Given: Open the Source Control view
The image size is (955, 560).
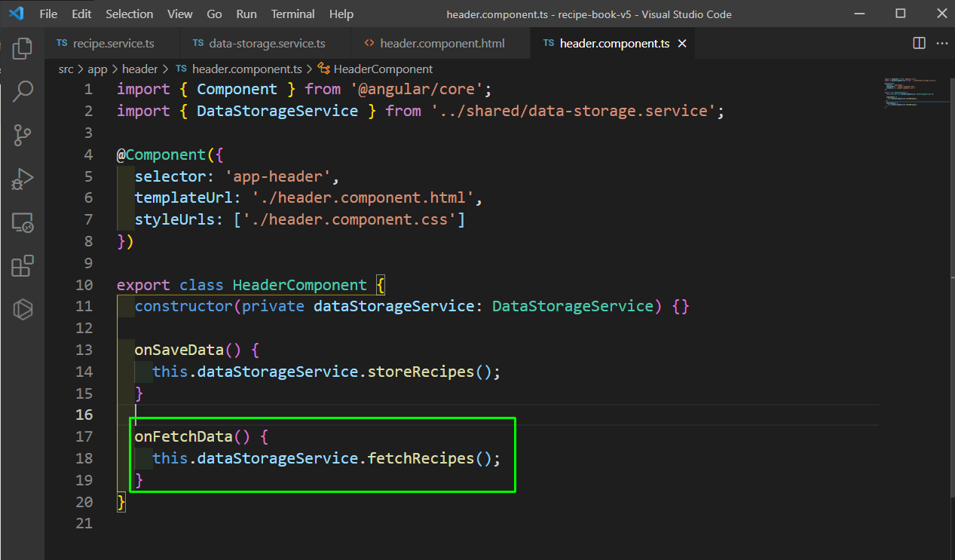Looking at the screenshot, I should [23, 136].
